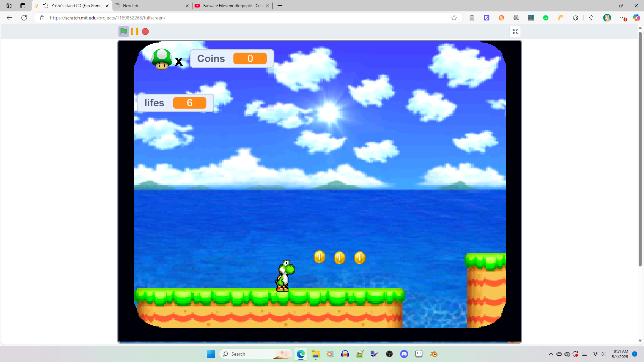Image resolution: width=644 pixels, height=362 pixels.
Task: Select the Yoshi's island CD tab
Action: point(72,6)
